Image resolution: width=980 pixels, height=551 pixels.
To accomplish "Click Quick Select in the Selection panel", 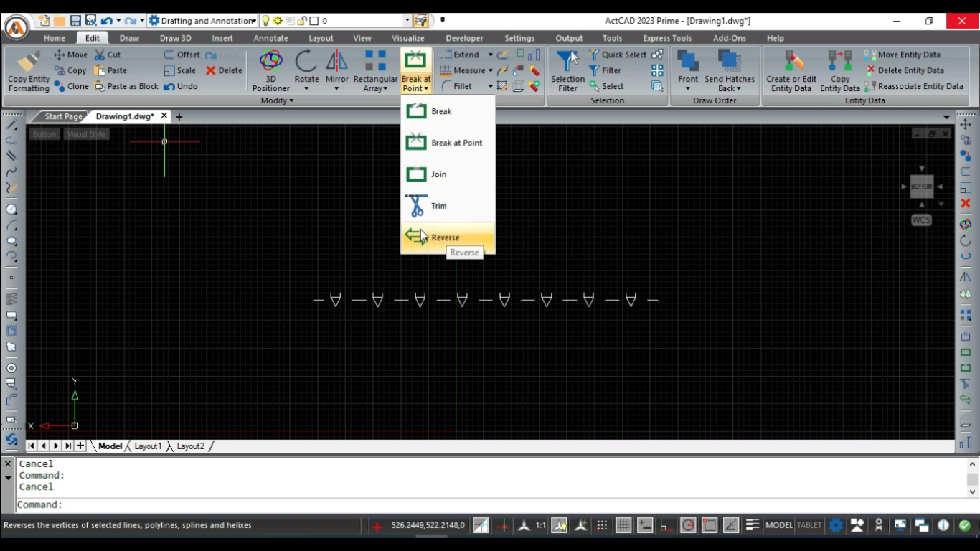I will pos(617,55).
